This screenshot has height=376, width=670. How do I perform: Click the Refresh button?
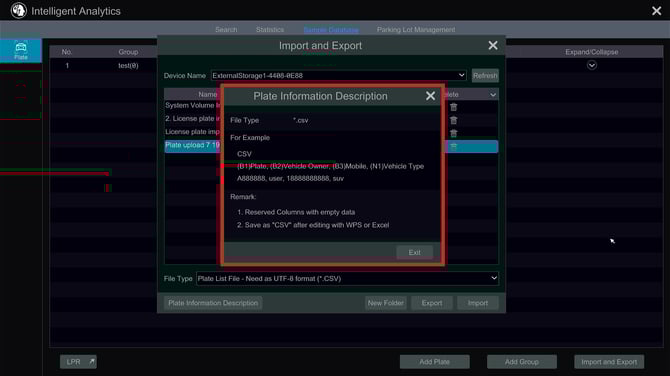pyautogui.click(x=485, y=76)
